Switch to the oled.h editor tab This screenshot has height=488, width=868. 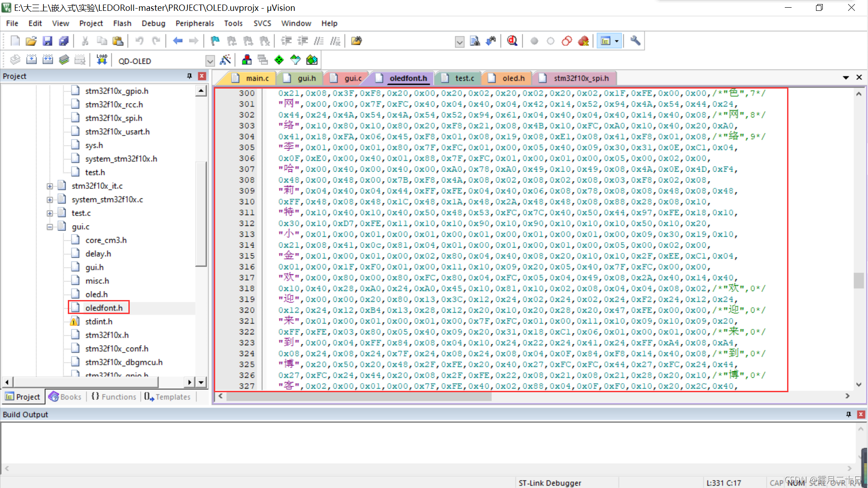point(513,78)
